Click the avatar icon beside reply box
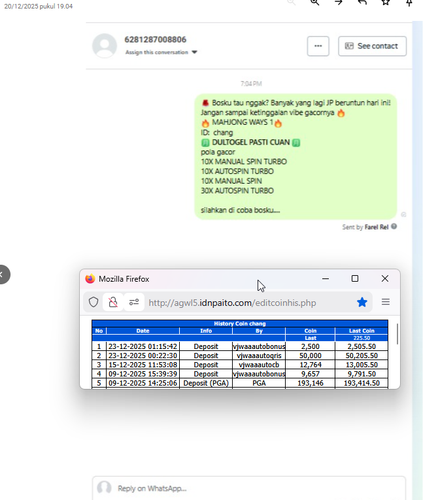The image size is (423, 500). [104, 488]
